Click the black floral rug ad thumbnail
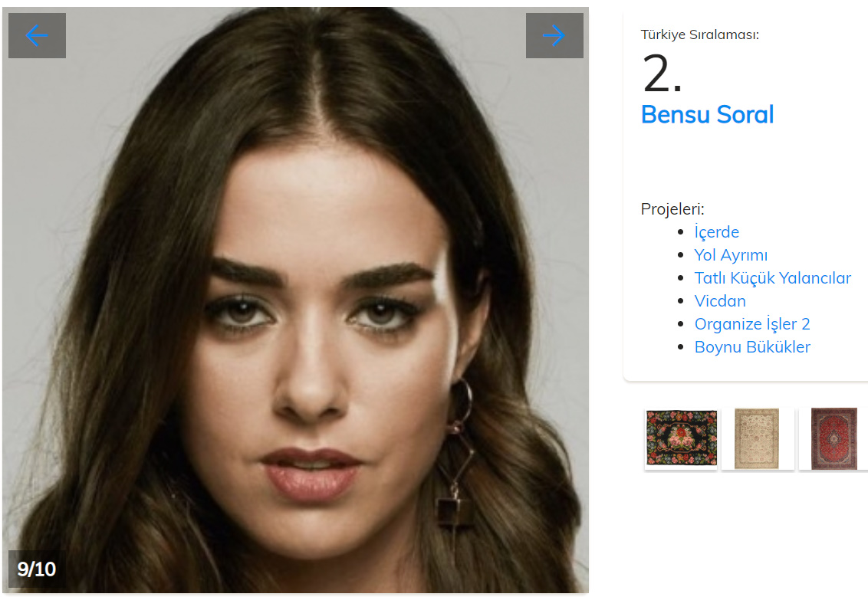 pyautogui.click(x=681, y=438)
